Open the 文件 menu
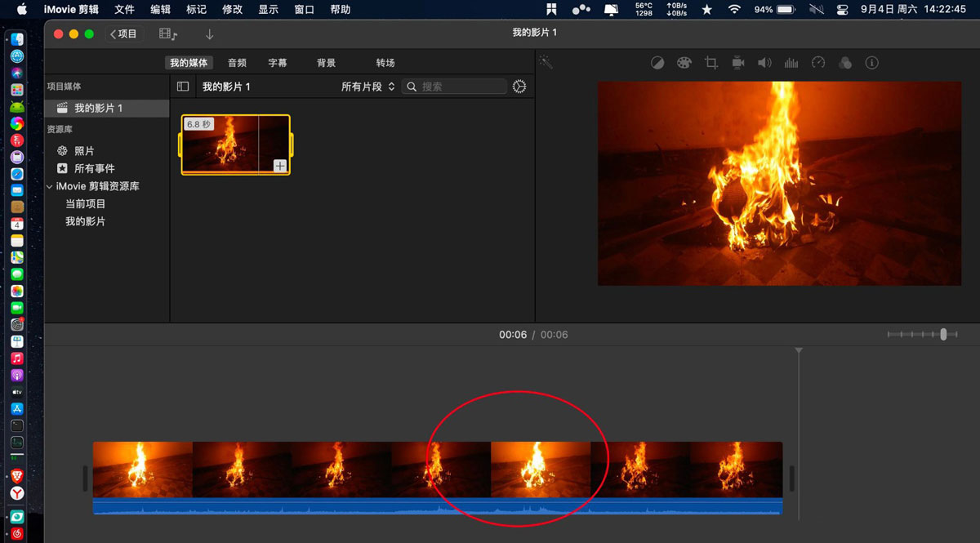 click(124, 10)
